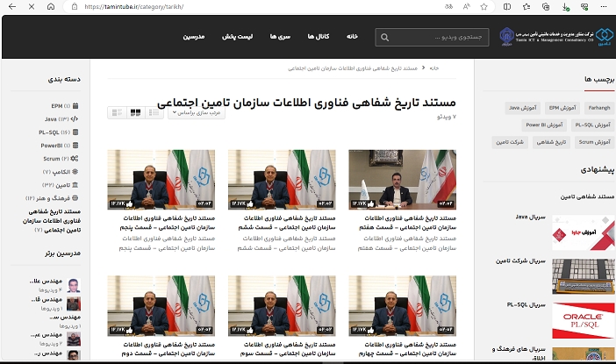Image resolution: width=616 pixels, height=364 pixels.
Task: Open the مرتب سازی براساس sort dropdown
Action: 197,112
